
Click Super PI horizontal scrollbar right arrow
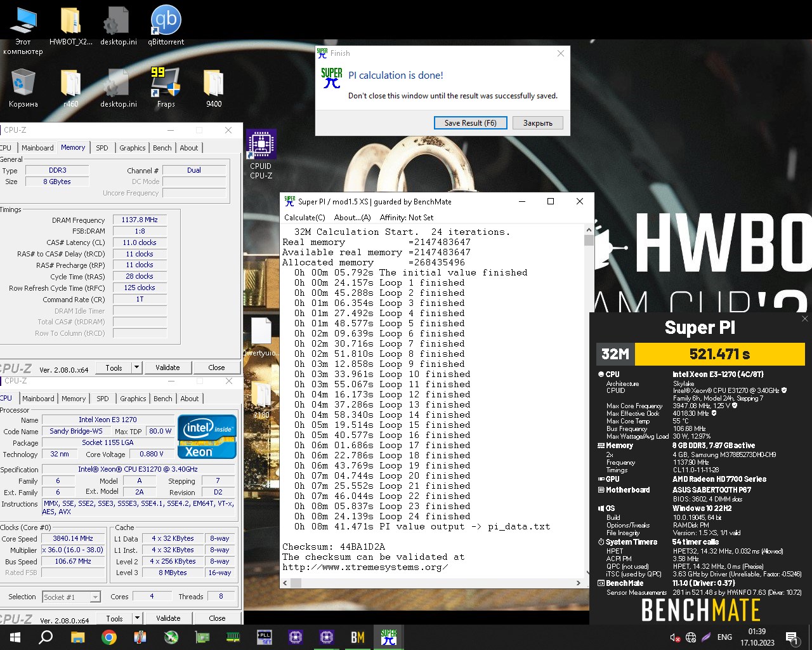tap(578, 583)
